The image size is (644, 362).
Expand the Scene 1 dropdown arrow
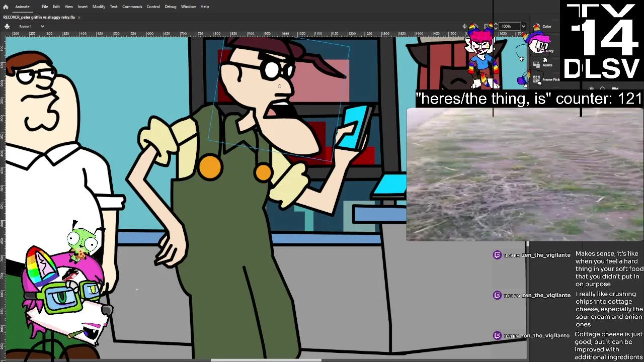coord(42,26)
